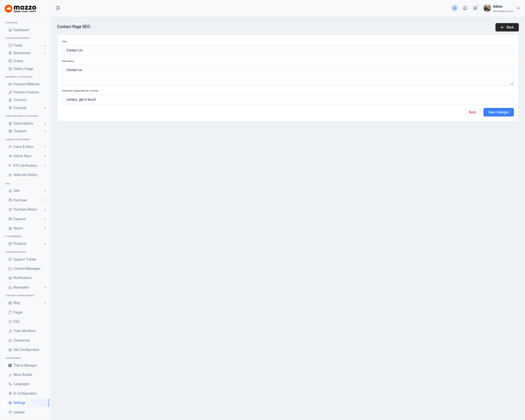Focus the Description textarea
Viewport: 525px width, 420px height.
click(x=287, y=75)
